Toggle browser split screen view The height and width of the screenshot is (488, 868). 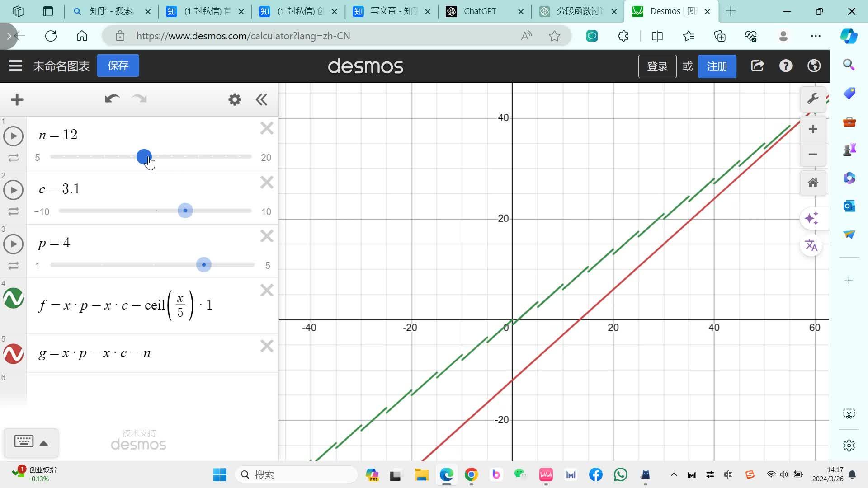coord(657,36)
